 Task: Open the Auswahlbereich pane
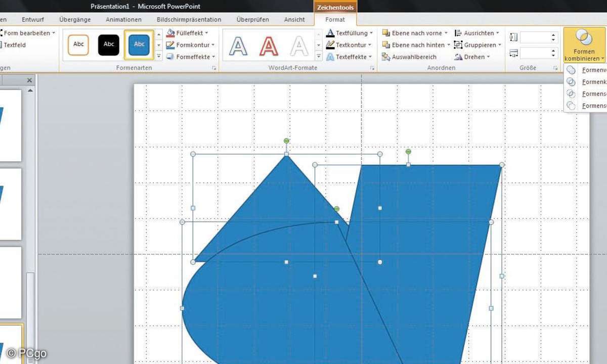coord(409,57)
